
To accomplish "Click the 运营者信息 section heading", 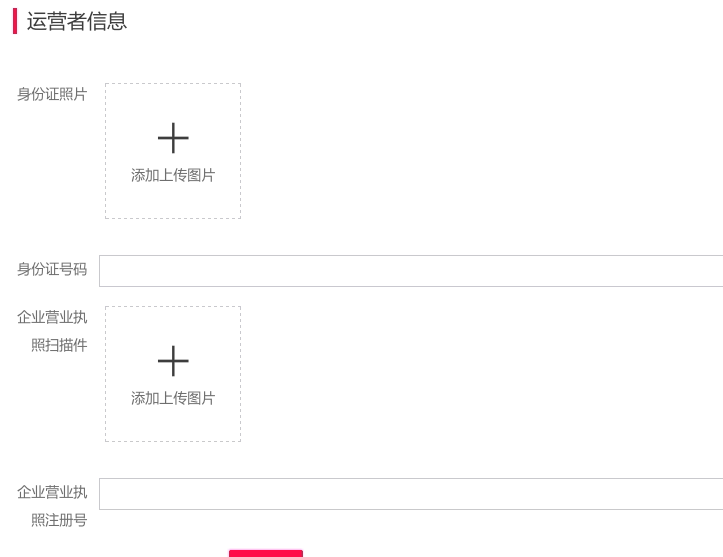I will tap(77, 21).
